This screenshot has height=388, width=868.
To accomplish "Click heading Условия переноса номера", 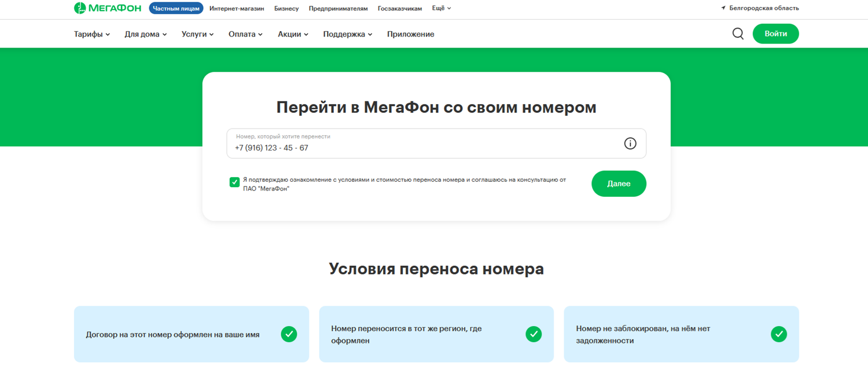I will [436, 269].
